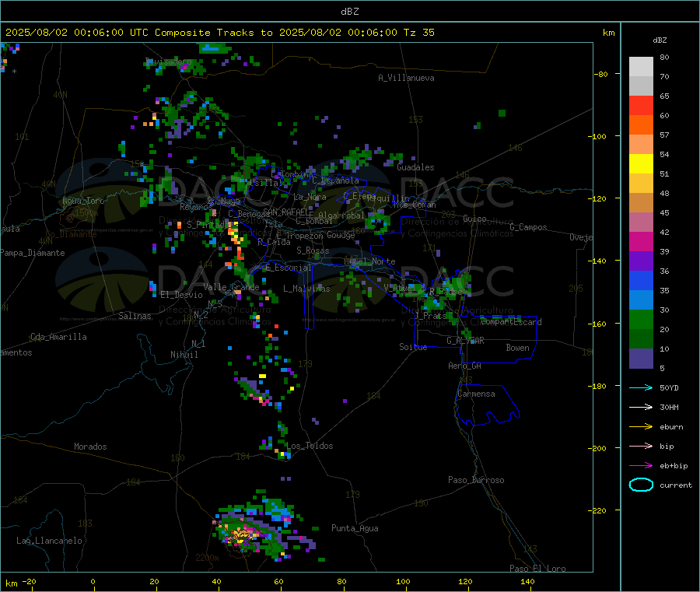This screenshot has height=592, width=700.
Task: Click the pink bip arrow in legend
Action: (x=641, y=446)
